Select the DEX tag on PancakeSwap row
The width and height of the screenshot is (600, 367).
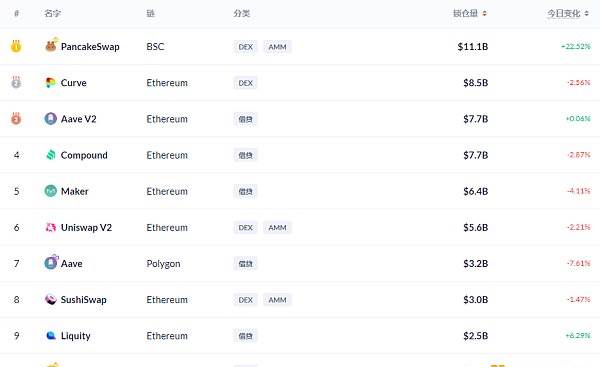point(245,47)
